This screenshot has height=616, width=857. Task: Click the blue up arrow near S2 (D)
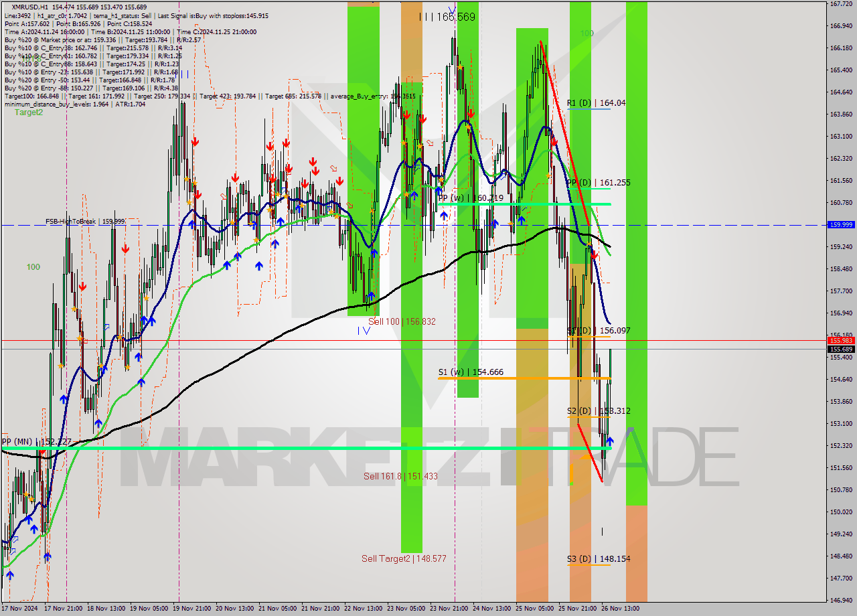[610, 441]
